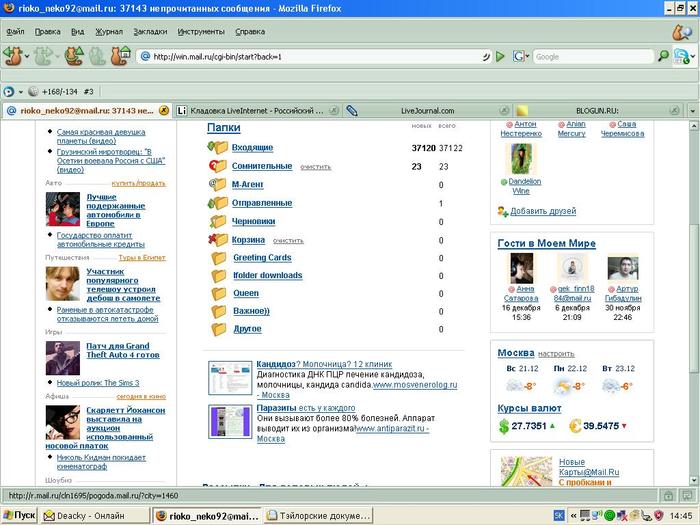The width and height of the screenshot is (700, 525).
Task: Open the Инструменты menu
Action: tap(201, 32)
